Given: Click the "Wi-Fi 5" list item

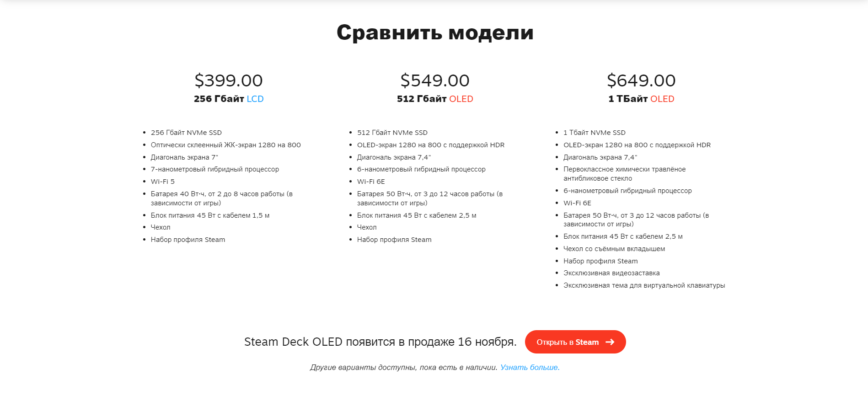Looking at the screenshot, I should tap(163, 182).
